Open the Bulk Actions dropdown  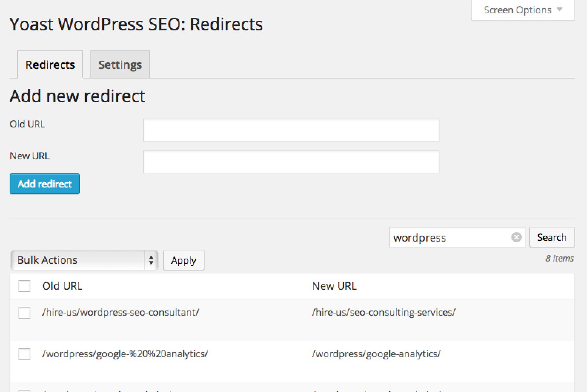coord(84,260)
